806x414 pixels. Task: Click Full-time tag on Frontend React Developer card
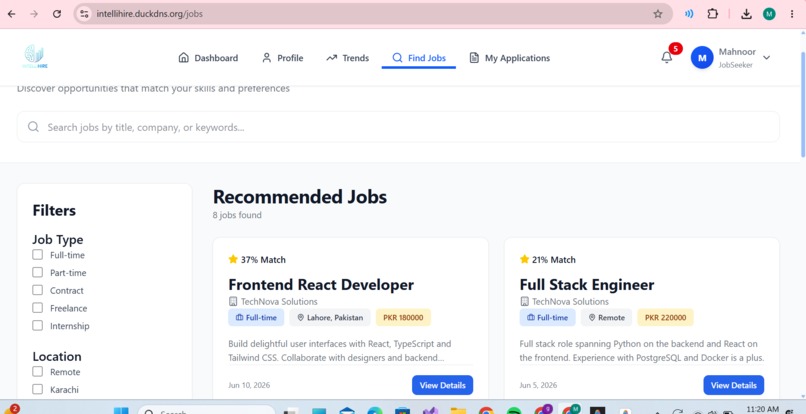tap(256, 317)
